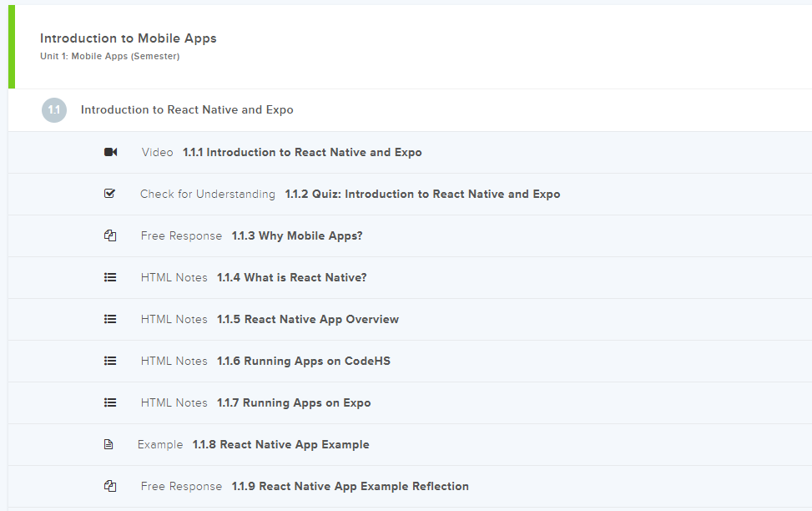Screen dimensions: 812x511
Task: Click the Introduction to Mobile Apps module title
Action: (128, 38)
